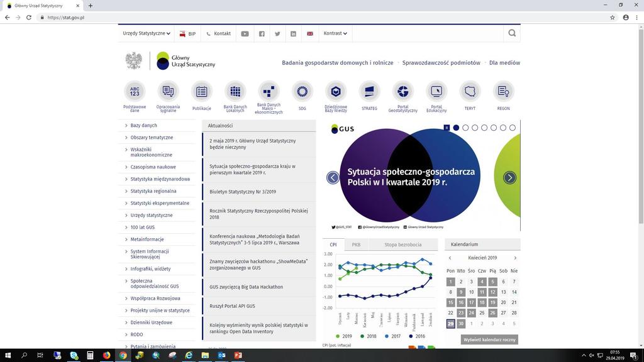Open BIP link with red-white icon
Viewport: 644px width, 362px height.
[x=187, y=34]
